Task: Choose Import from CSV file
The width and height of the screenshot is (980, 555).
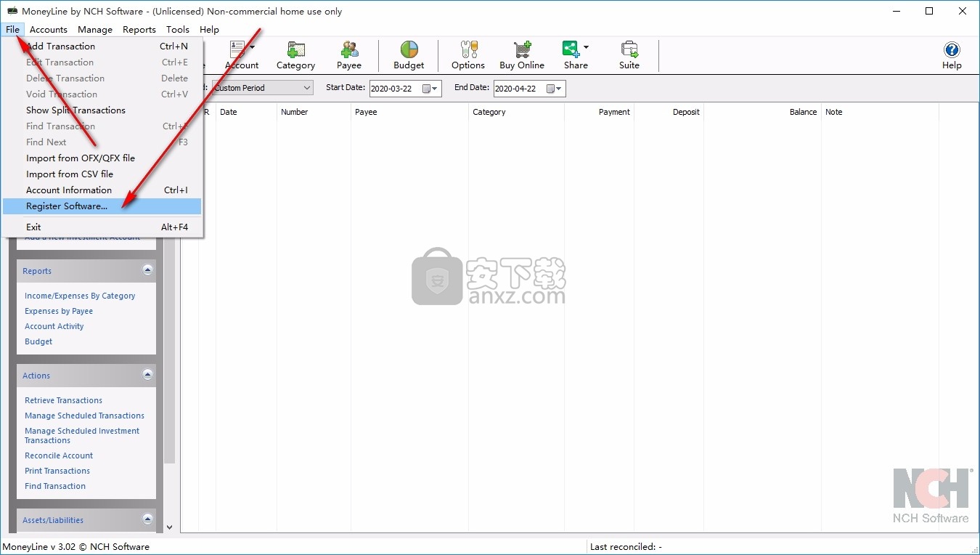Action: [102, 174]
